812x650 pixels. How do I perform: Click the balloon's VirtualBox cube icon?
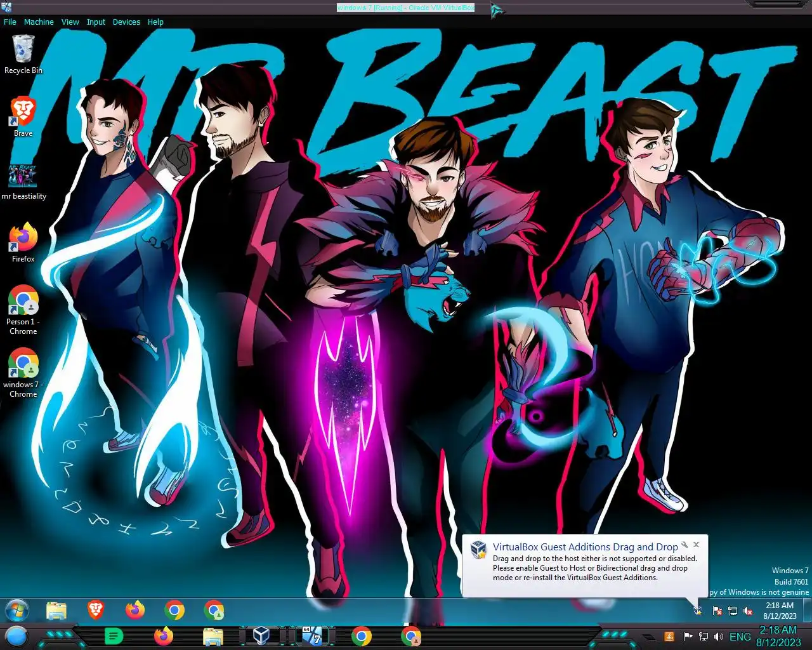[478, 550]
